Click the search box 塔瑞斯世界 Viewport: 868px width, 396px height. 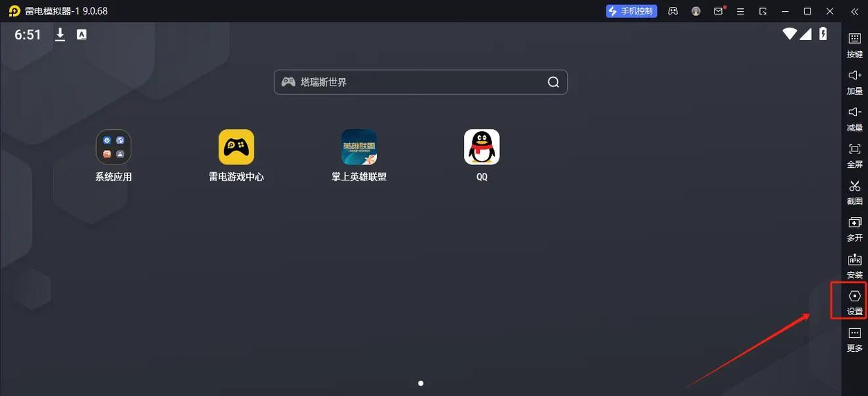[421, 82]
